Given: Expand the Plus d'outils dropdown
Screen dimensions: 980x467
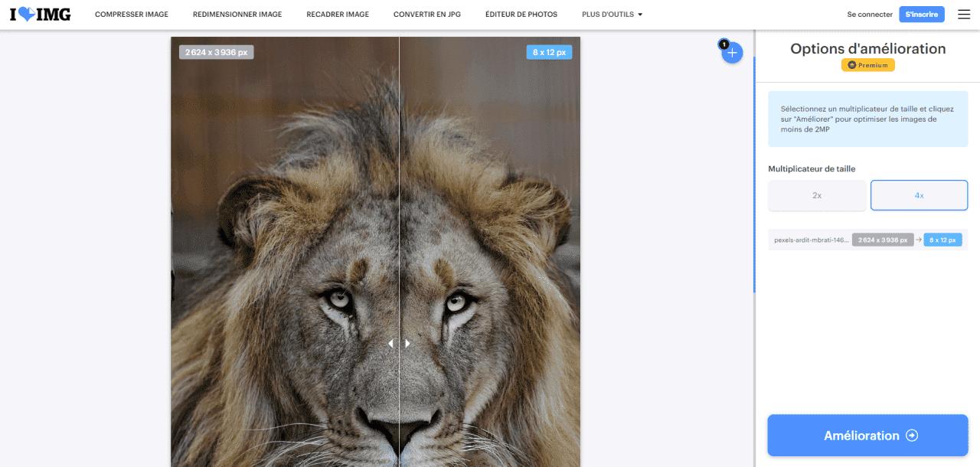Looking at the screenshot, I should [x=612, y=15].
